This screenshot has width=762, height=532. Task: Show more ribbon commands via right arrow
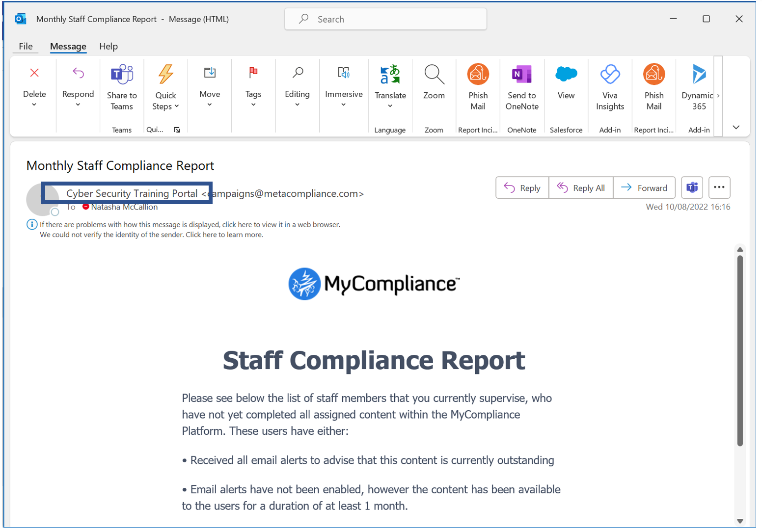point(718,96)
